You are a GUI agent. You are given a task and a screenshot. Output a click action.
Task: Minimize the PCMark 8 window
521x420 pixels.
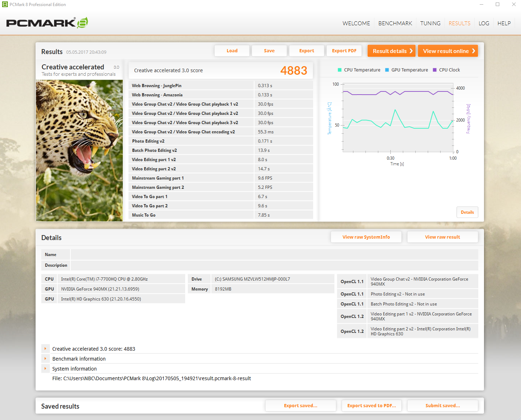point(481,5)
